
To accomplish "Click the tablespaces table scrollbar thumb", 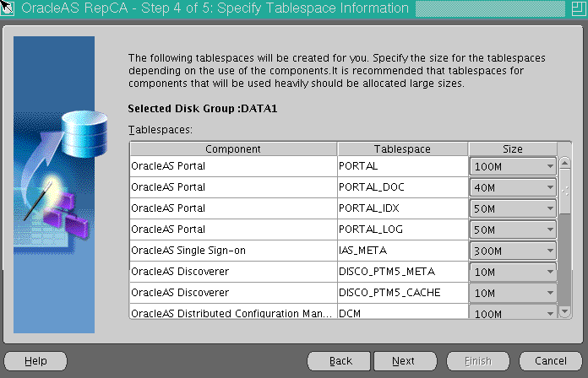I will (564, 192).
